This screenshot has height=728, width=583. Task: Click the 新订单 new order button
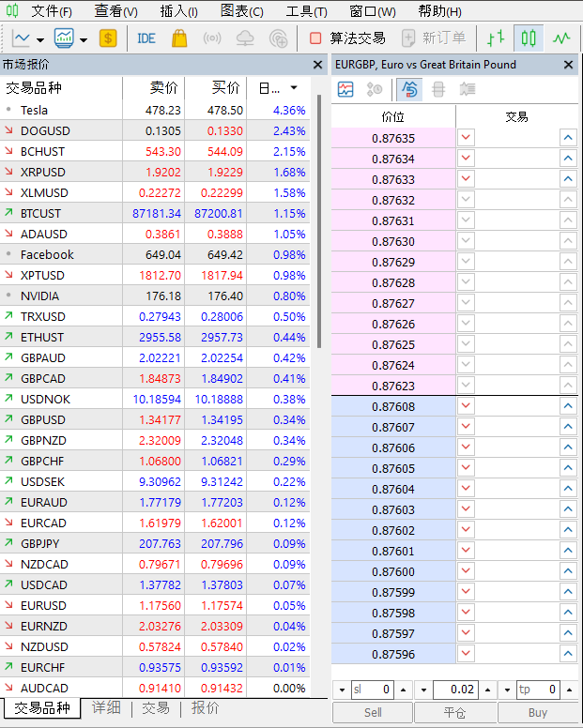tap(434, 38)
